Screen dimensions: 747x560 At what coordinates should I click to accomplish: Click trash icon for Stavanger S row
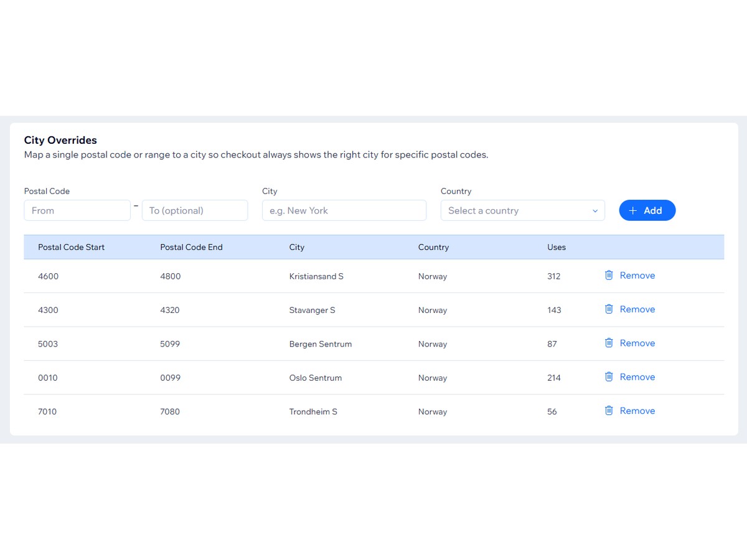click(x=609, y=309)
